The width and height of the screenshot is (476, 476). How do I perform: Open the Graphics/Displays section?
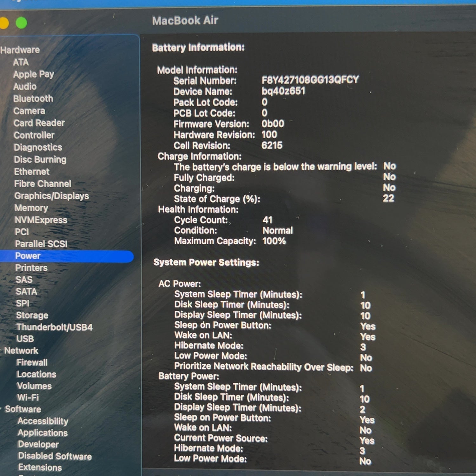52,196
